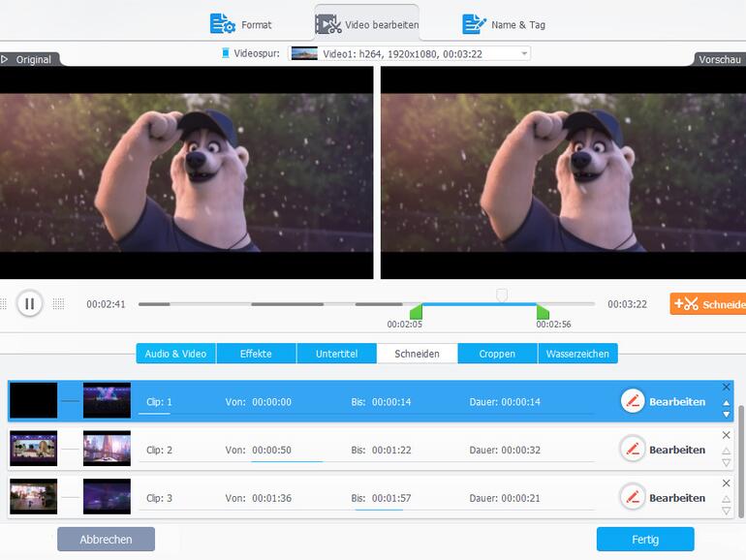
Task: Open the Audio & Video tab
Action: (175, 354)
